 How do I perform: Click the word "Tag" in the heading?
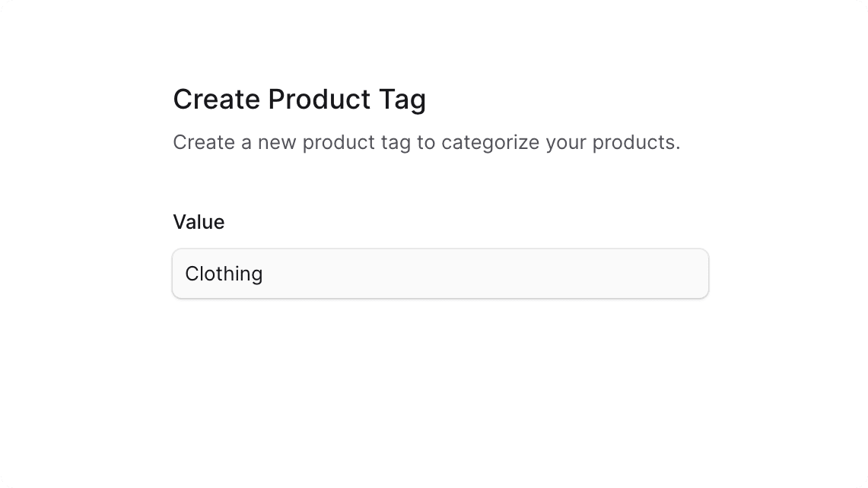coord(403,100)
